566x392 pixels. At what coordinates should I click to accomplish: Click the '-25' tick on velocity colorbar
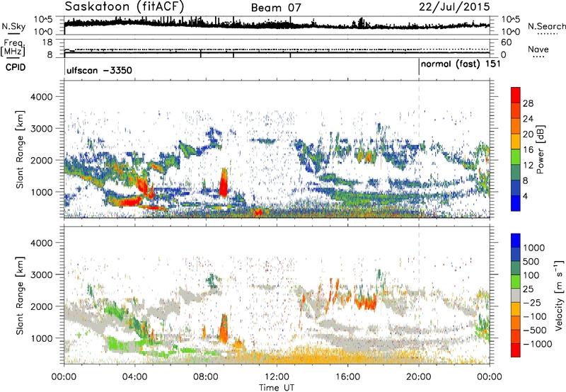(x=532, y=303)
